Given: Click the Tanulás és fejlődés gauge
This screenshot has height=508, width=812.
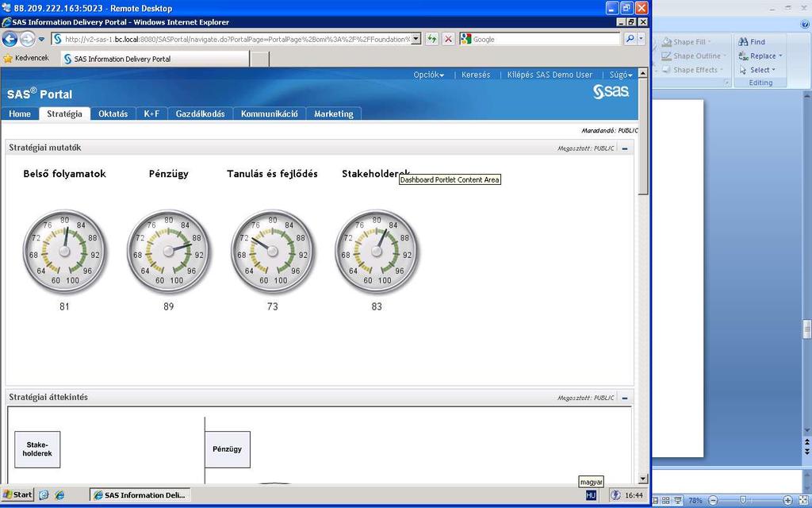Looking at the screenshot, I should pos(273,252).
